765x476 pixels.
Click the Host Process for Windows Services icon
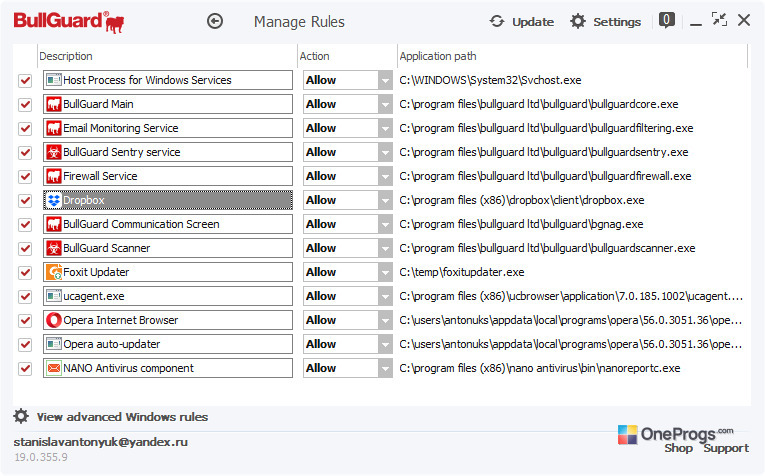click(x=54, y=80)
